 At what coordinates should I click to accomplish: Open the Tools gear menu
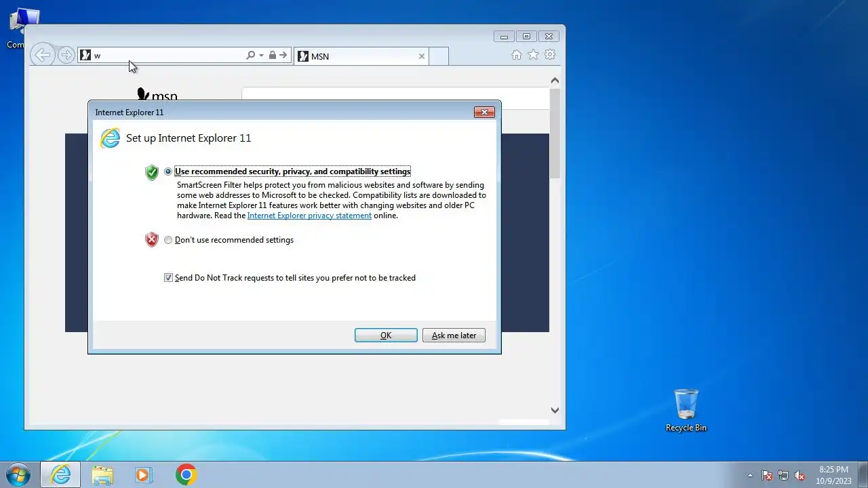(x=551, y=55)
